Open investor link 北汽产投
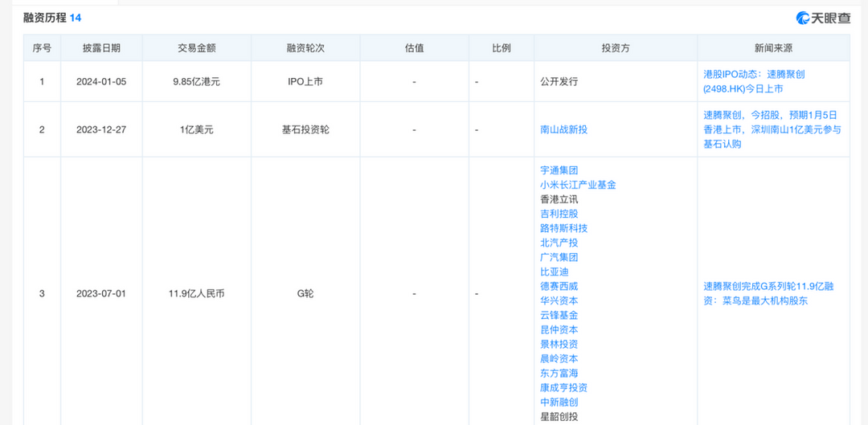 click(559, 243)
